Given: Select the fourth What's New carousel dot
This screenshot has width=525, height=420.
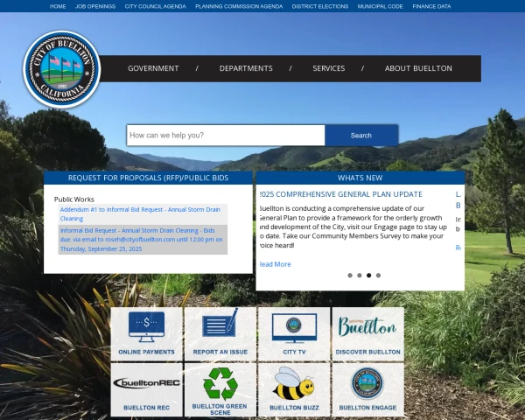Looking at the screenshot, I should (378, 276).
